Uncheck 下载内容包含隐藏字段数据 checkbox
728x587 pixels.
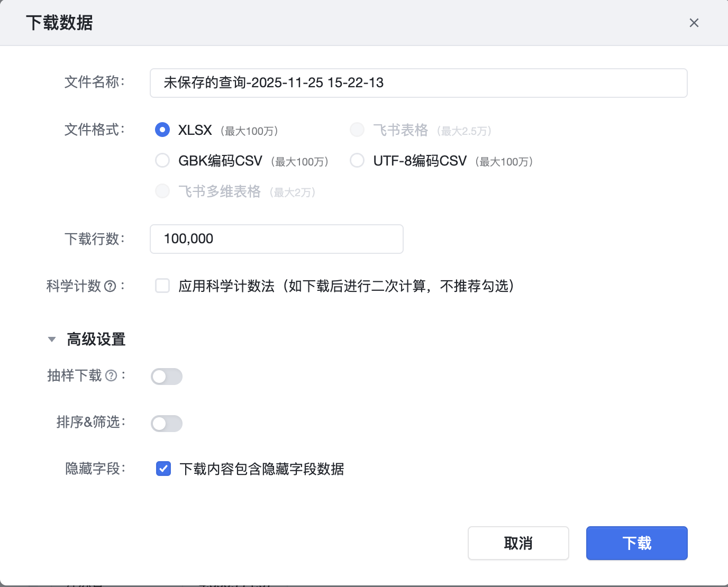point(163,469)
